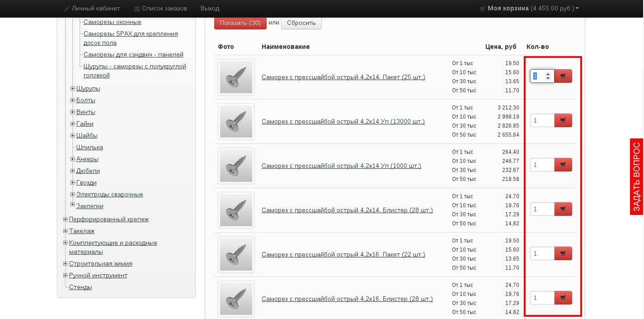Add the 4,2x16 Пакет (22 шт.) to cart
Image resolution: width=644 pixels, height=319 pixels.
point(563,253)
